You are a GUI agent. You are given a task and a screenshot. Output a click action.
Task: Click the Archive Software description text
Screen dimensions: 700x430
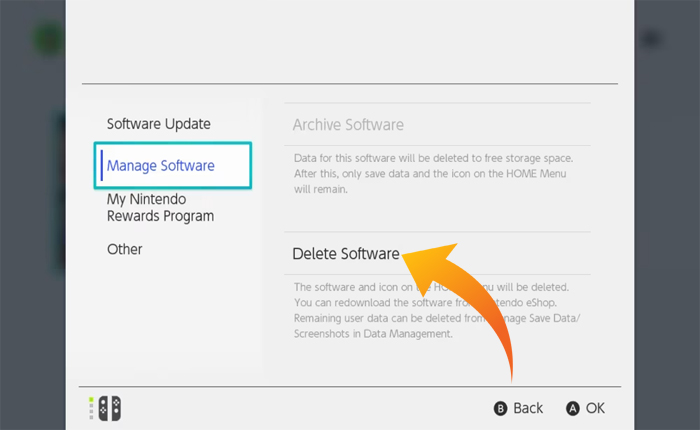pos(432,174)
